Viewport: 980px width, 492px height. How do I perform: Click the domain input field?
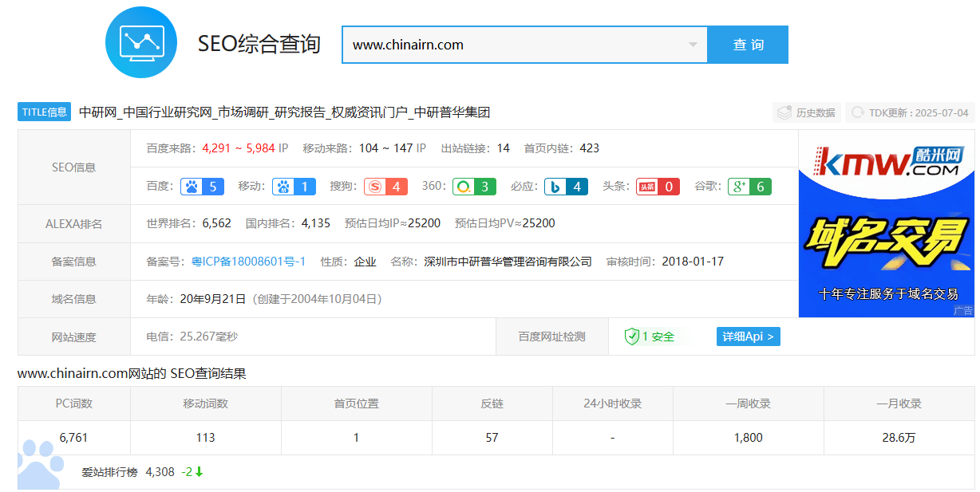511,45
